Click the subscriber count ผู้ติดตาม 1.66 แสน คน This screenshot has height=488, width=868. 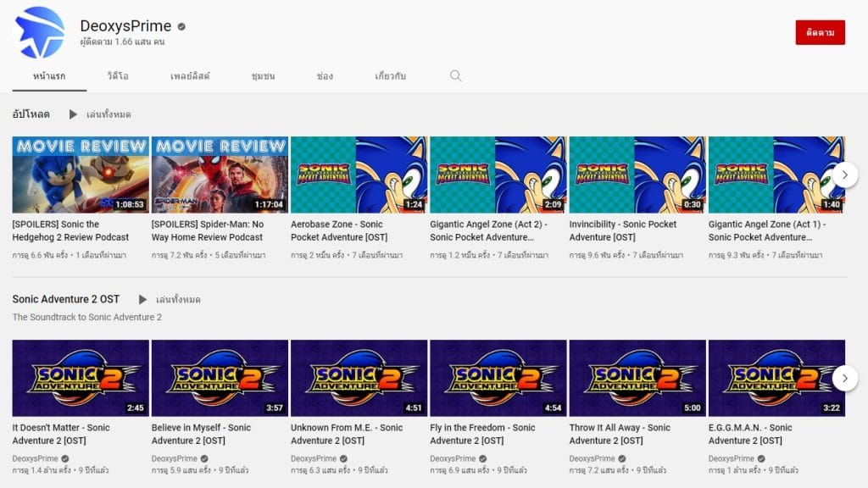122,42
